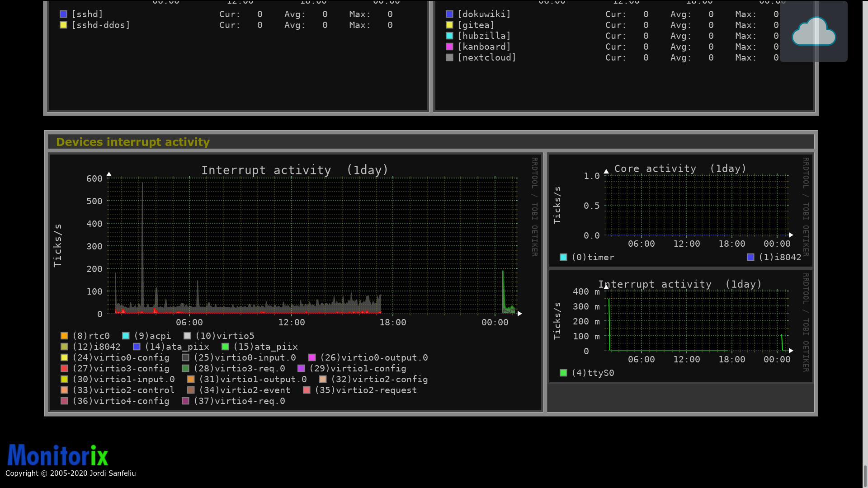868x488 pixels.
Task: Click the cloud icon in the top-right corner
Action: [x=813, y=32]
